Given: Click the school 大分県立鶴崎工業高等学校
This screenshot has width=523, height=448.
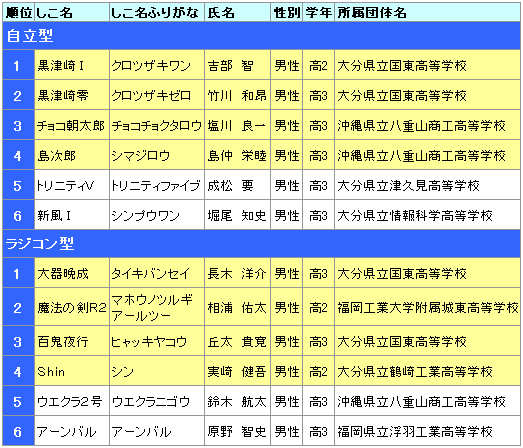Looking at the screenshot, I should tap(415, 372).
